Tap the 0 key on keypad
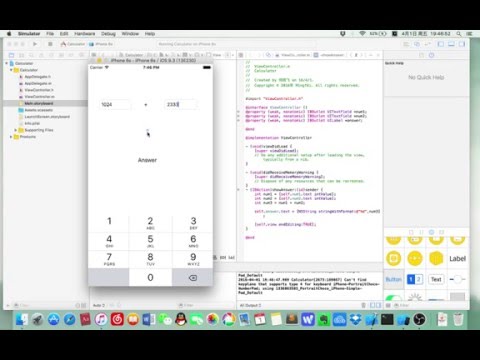This screenshot has height=360, width=480. click(150, 277)
